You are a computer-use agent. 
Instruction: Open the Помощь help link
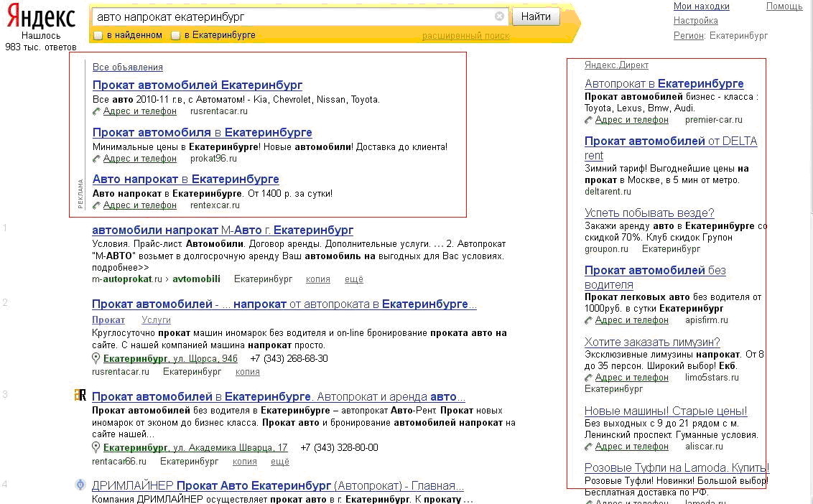tap(784, 6)
